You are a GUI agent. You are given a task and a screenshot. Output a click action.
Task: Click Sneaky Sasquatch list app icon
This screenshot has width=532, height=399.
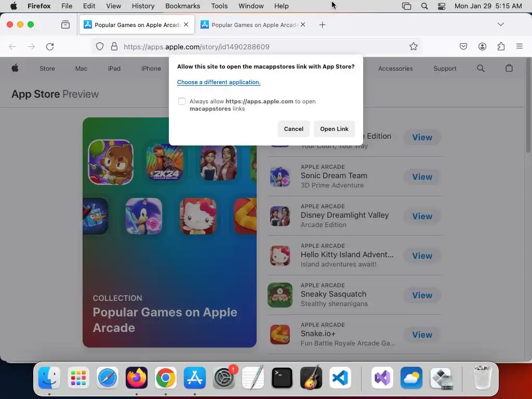280,295
